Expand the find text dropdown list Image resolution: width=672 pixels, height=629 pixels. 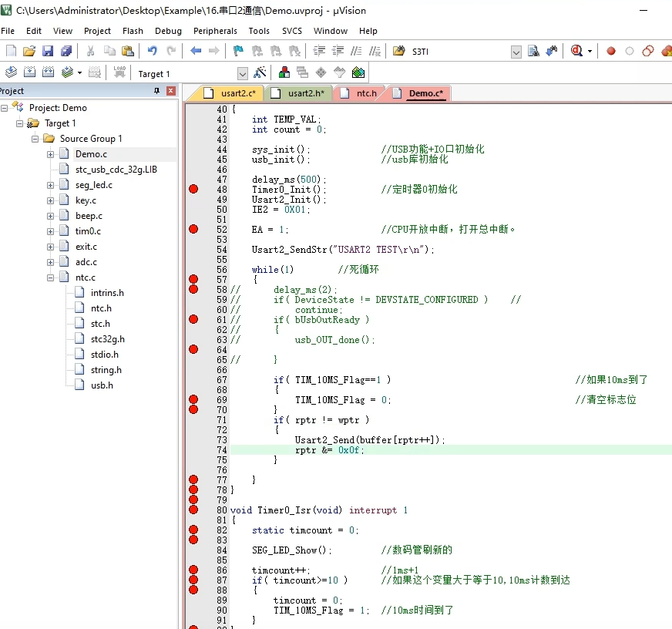(516, 52)
